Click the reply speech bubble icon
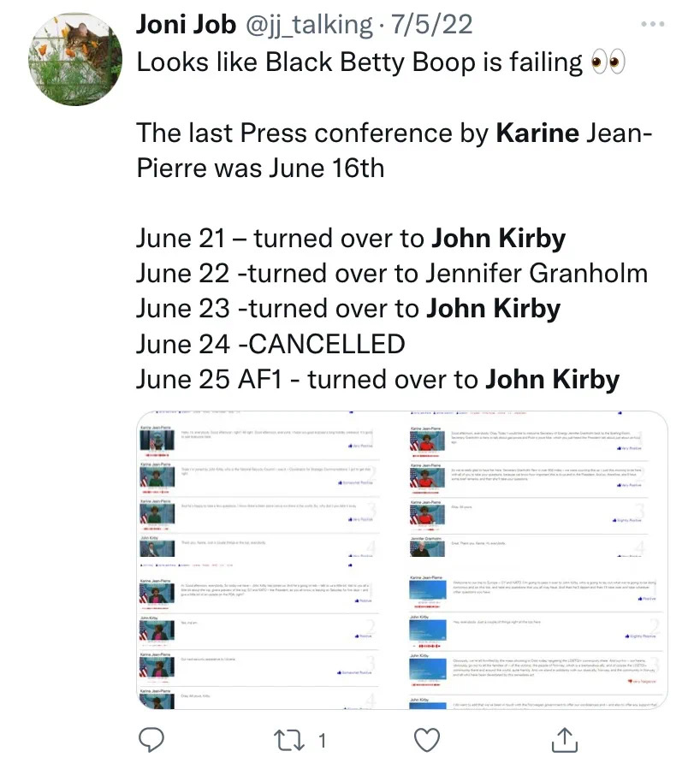This screenshot has height=757, width=700. coord(151,739)
